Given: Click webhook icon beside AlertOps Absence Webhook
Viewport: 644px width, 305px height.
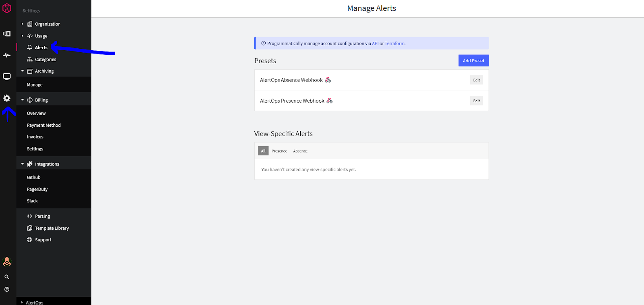Looking at the screenshot, I should coord(328,80).
